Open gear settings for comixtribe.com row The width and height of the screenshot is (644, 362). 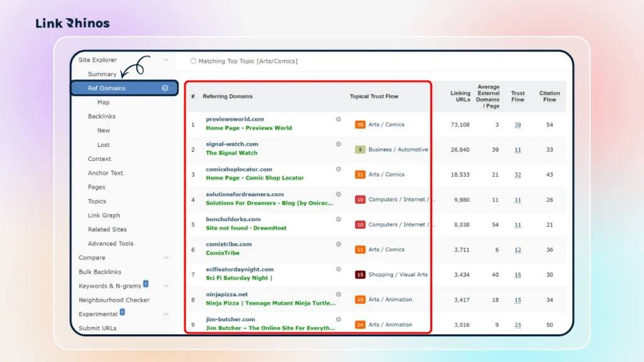[x=338, y=244]
